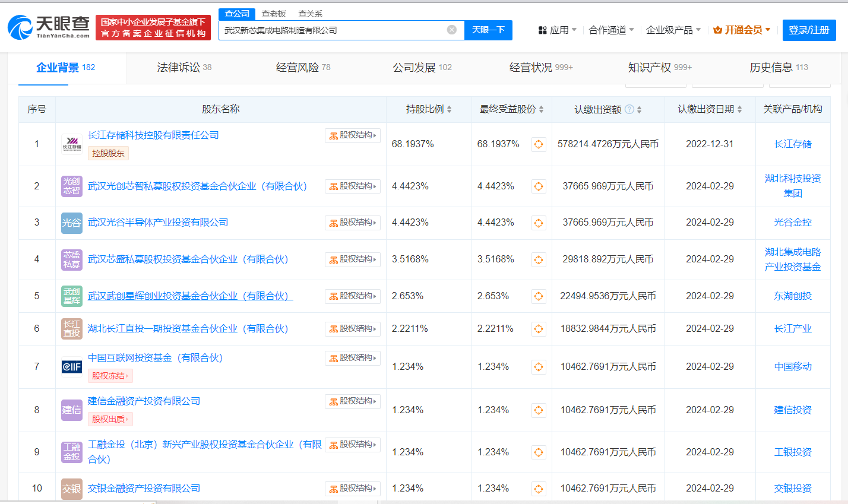Viewport: 848px width, 504px height.
Task: Open beneficial share icon for 武汉武创星辉创业投资基金
Action: pyautogui.click(x=539, y=296)
